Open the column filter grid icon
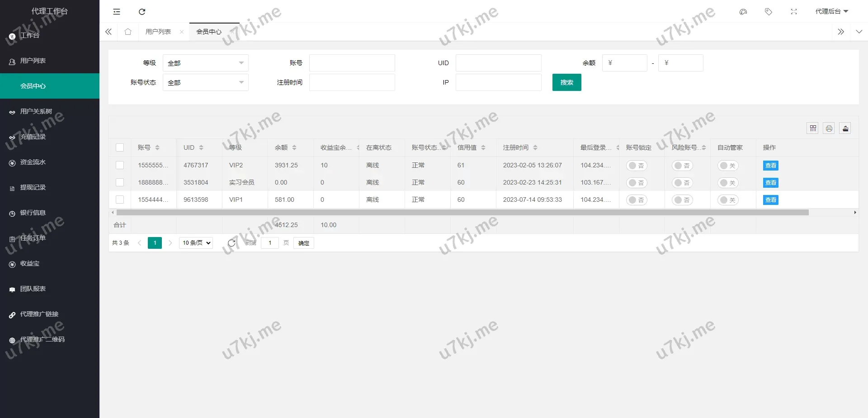 (812, 128)
